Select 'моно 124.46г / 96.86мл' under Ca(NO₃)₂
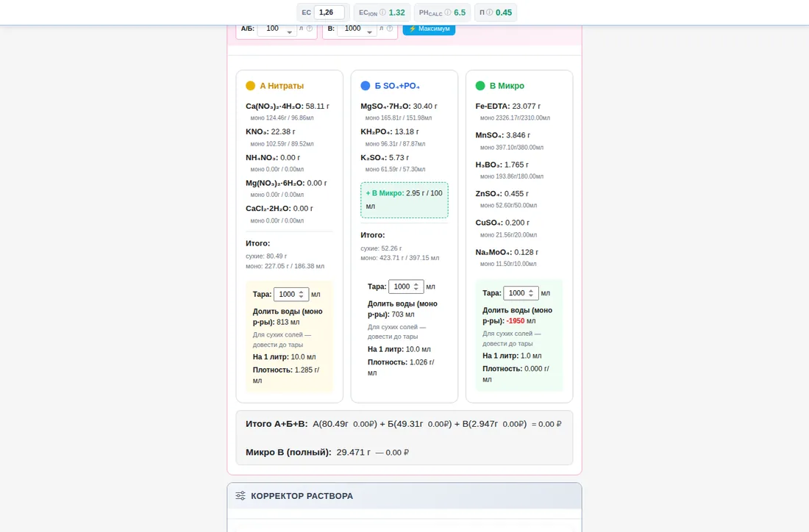Screen dimensions: 809x532 [282, 118]
